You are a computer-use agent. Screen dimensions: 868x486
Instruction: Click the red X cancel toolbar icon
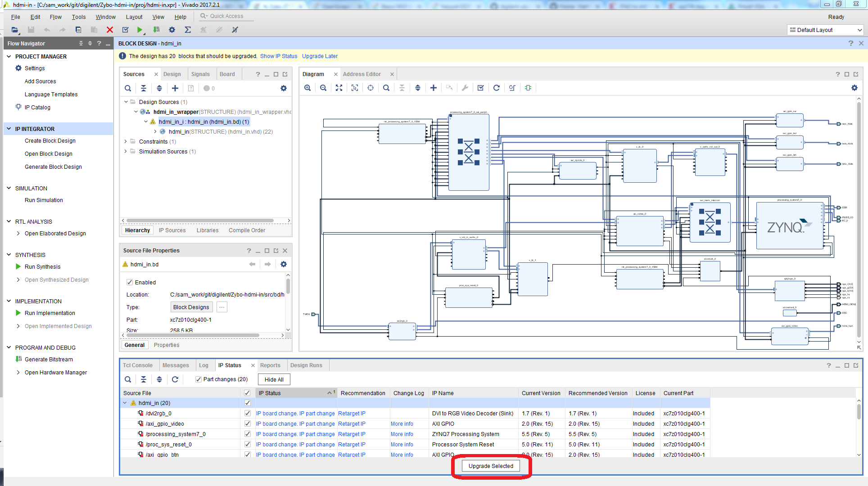tap(109, 30)
